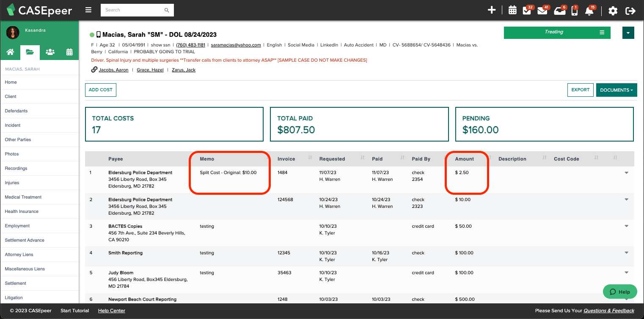Open the tasks icon showing 32 notifications
Screen dimensions: 644x319
pos(527,10)
